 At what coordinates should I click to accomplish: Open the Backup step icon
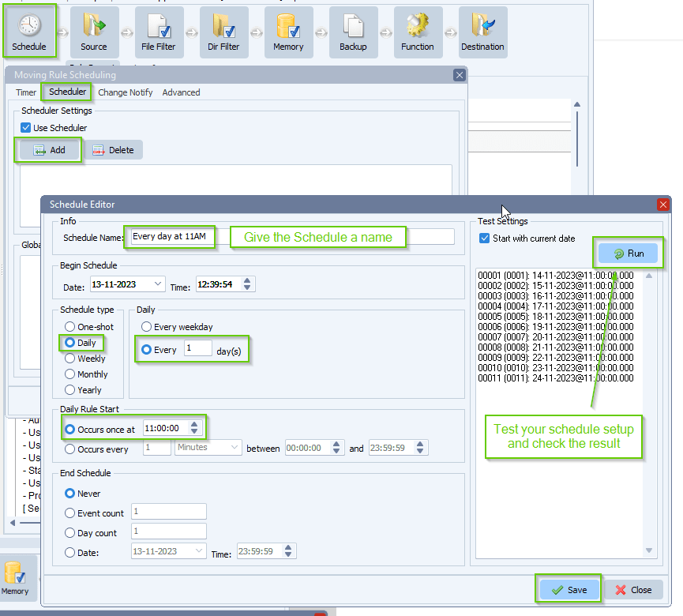pyautogui.click(x=353, y=32)
